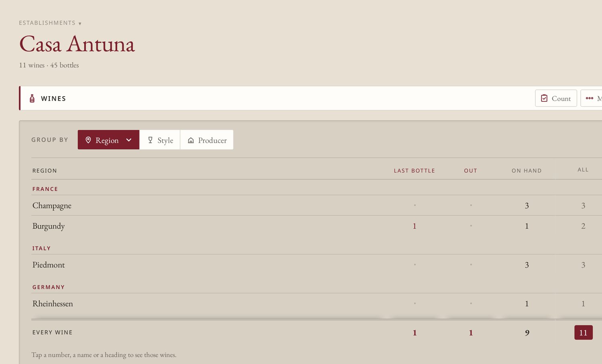
Task: Click Burgundy's Last Bottle count 1
Action: click(415, 226)
